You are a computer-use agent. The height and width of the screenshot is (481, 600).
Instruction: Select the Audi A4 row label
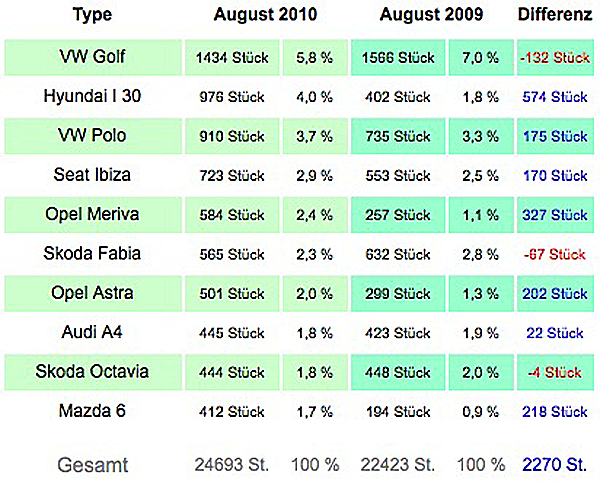[x=92, y=333]
